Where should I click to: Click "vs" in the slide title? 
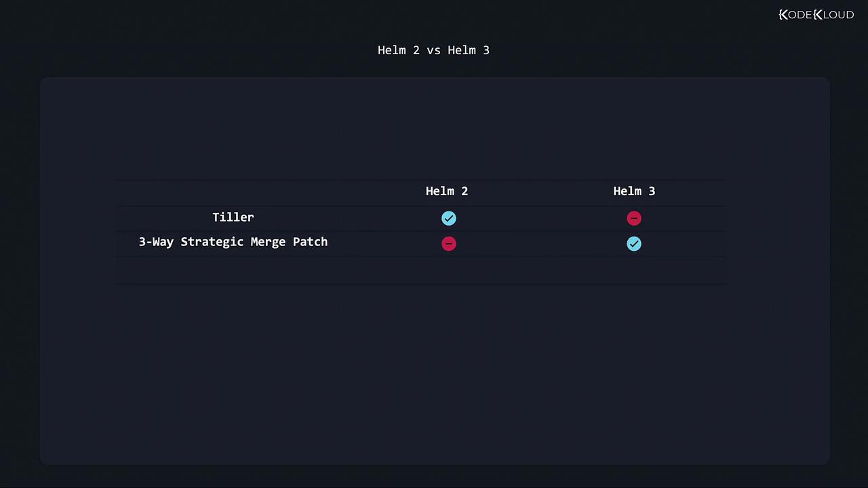click(434, 50)
